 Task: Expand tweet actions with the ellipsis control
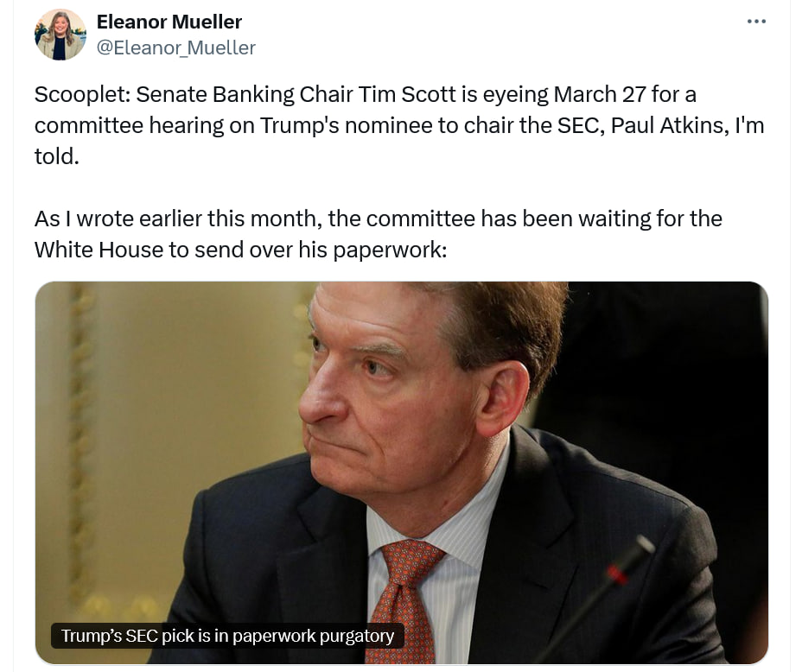pyautogui.click(x=756, y=21)
